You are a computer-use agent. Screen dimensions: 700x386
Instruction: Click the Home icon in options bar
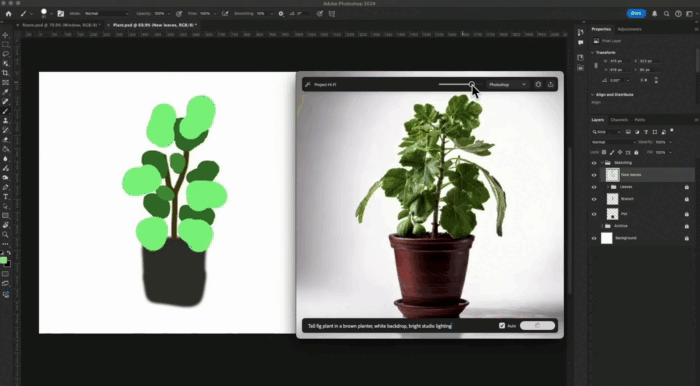[8, 14]
